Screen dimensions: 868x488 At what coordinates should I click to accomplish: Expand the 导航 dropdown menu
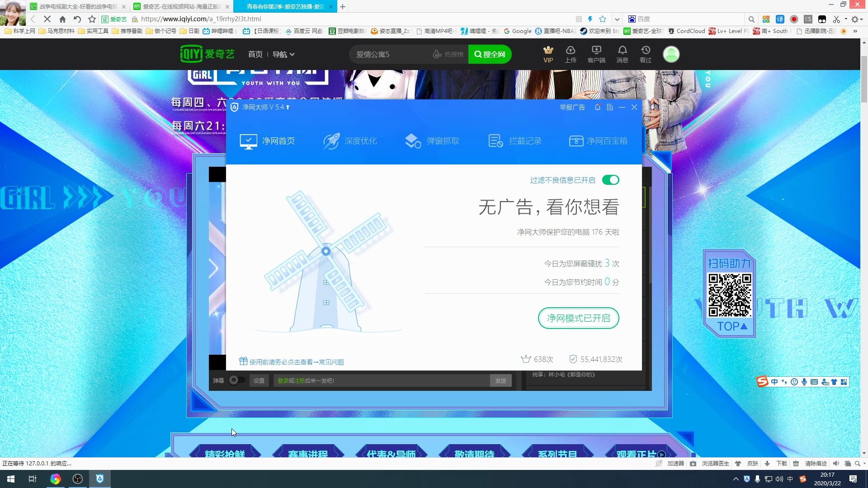pos(283,54)
